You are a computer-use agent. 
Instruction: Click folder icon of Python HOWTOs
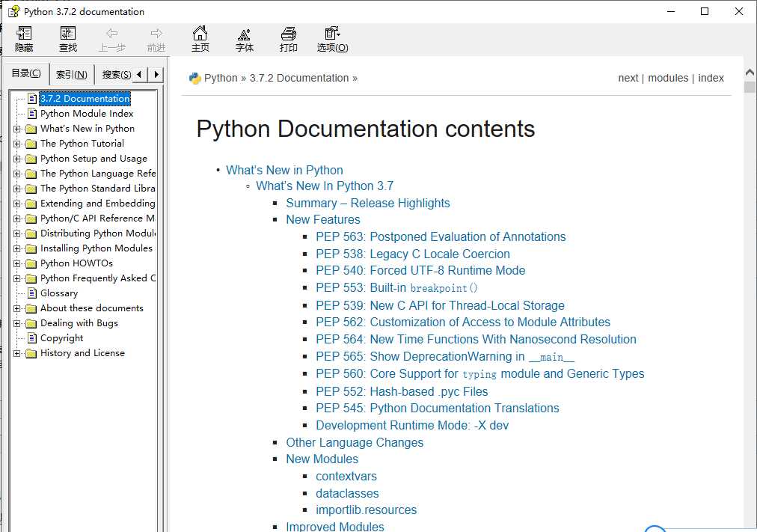[x=31, y=263]
